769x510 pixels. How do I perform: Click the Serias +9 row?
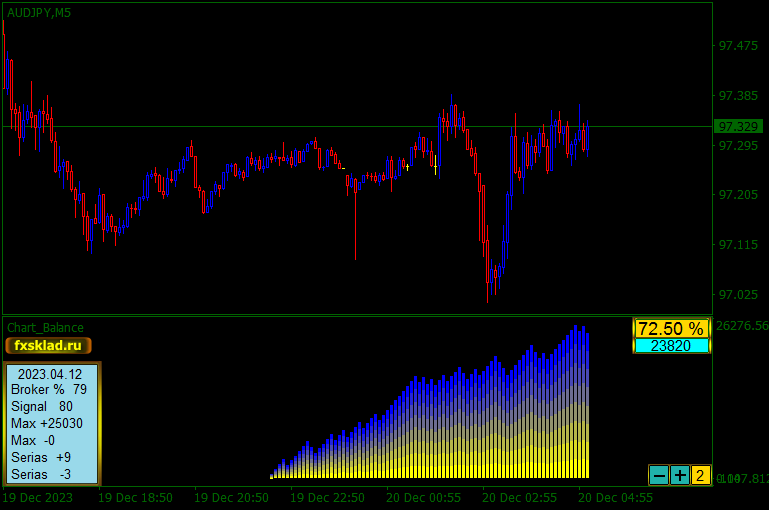pos(41,458)
